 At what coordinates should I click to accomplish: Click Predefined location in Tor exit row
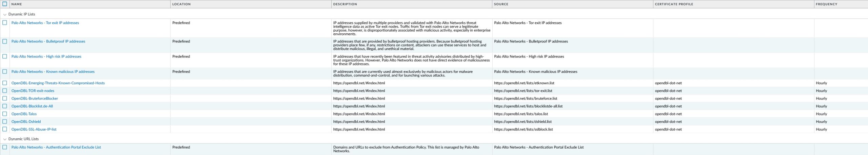(x=181, y=23)
